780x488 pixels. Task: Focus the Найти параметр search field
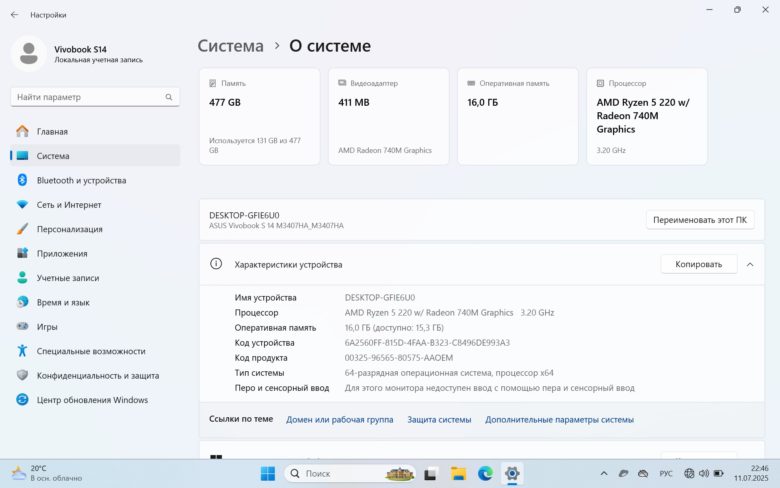(95, 97)
